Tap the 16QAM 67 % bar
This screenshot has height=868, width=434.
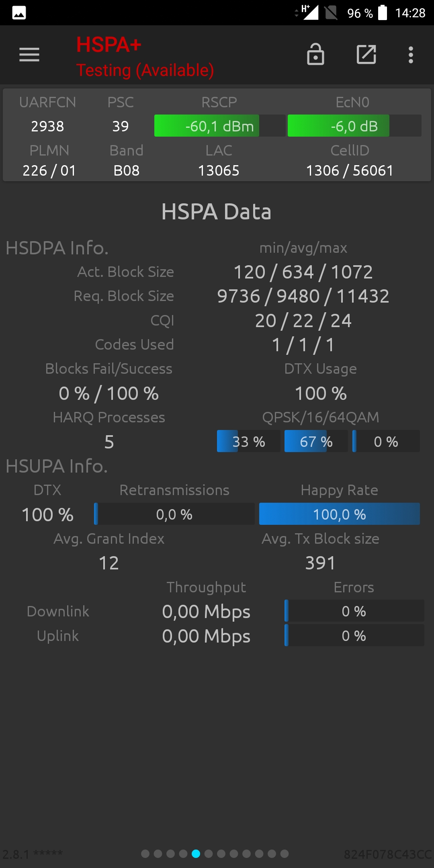[x=316, y=441]
